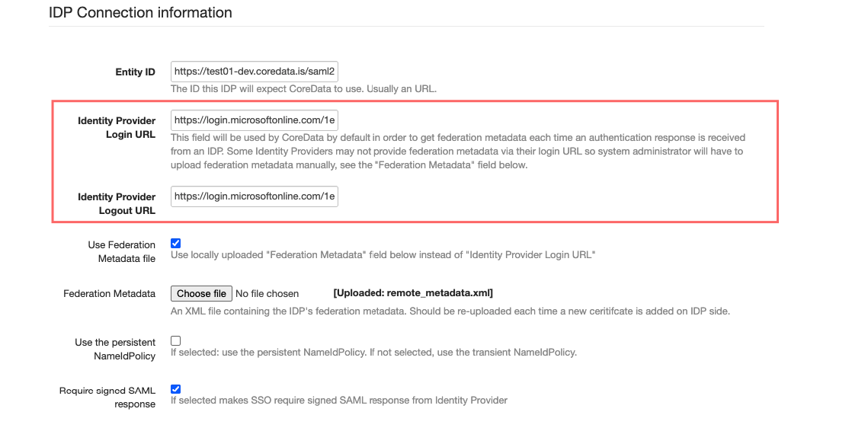Click the "Use the persistent NameIdPolicy" label
Image resolution: width=868 pixels, height=431 pixels.
(115, 349)
